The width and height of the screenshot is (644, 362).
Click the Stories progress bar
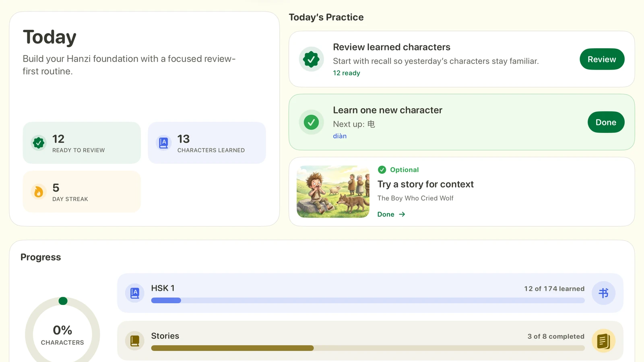[x=368, y=348]
